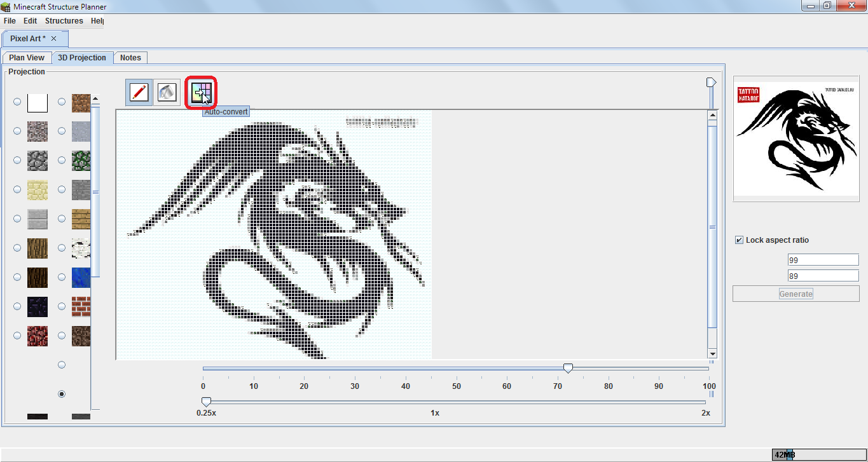Switch to the Plan View tab
Screen dimensions: 868x462
27,58
